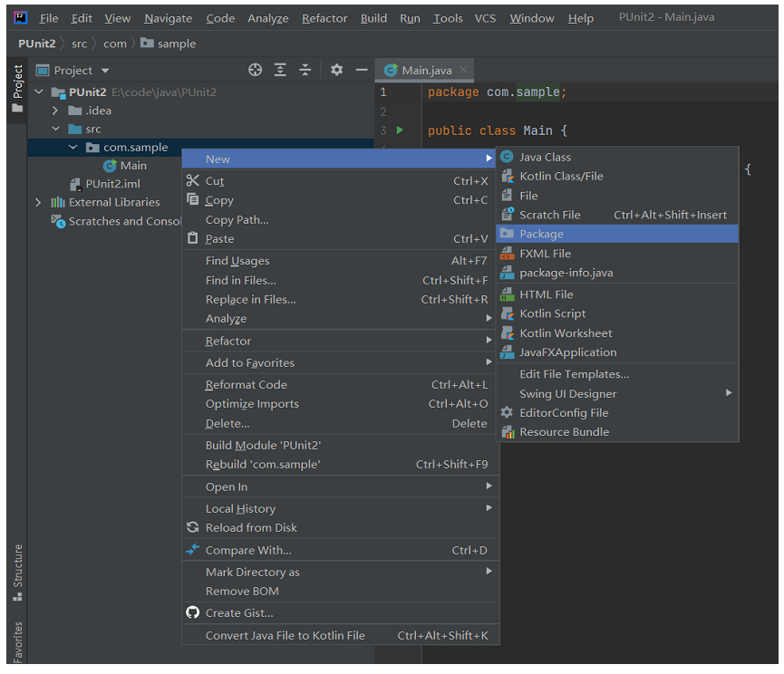Toggle the Structure tool window sidebar tab
The image size is (784, 674).
(x=17, y=572)
